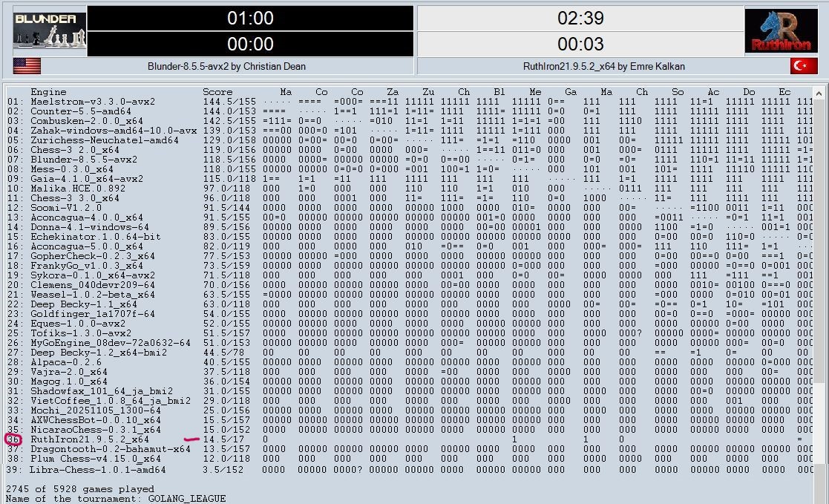Viewport: 829px width, 504px height.
Task: Select the Zahak-windows-amd64-10.0-avx row
Action: pyautogui.click(x=410, y=131)
